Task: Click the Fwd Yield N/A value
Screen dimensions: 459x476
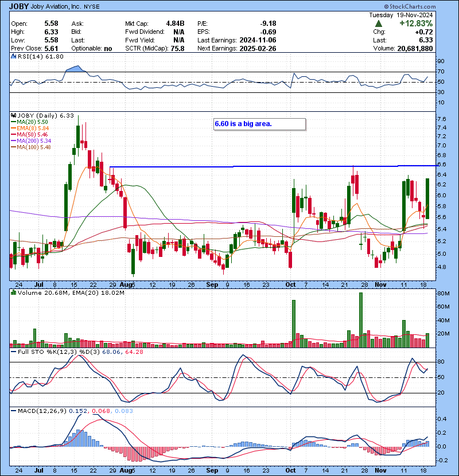Action: [x=179, y=40]
